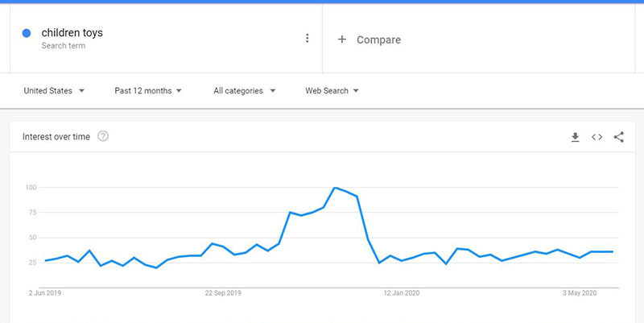Open the All categories dropdown
The height and width of the screenshot is (323, 644).
(x=245, y=91)
